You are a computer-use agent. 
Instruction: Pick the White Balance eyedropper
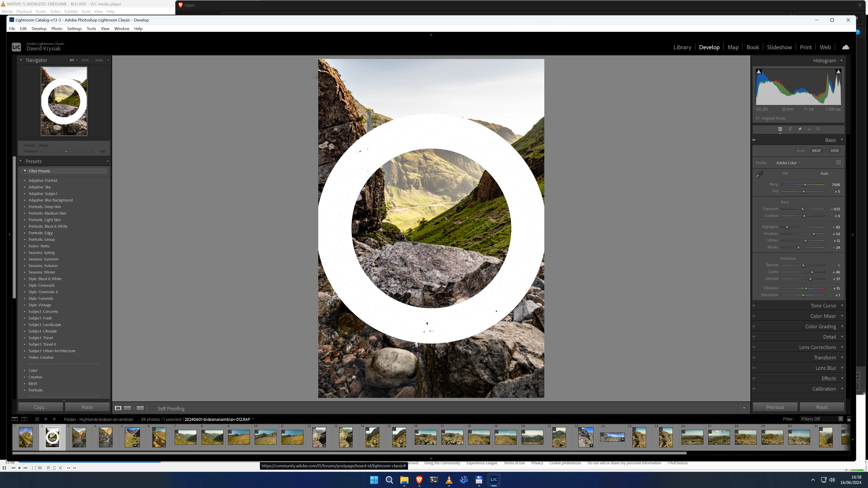759,174
